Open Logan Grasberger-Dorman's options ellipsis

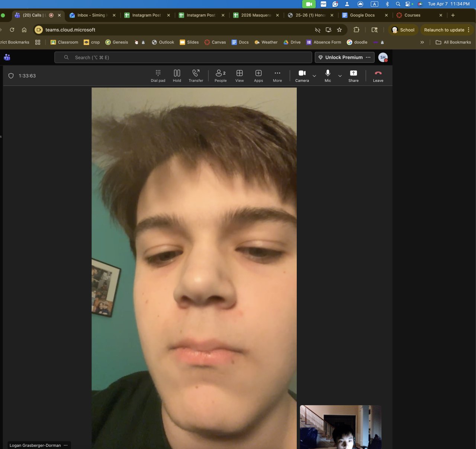(66, 445)
